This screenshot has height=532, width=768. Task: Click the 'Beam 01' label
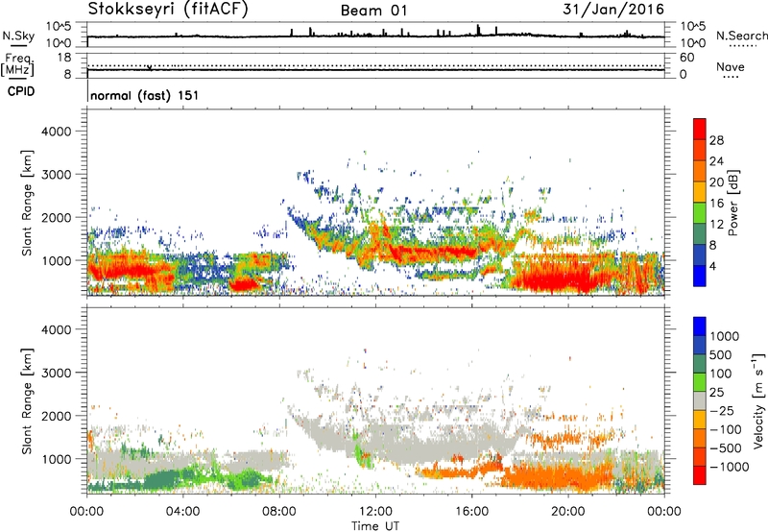coord(373,11)
